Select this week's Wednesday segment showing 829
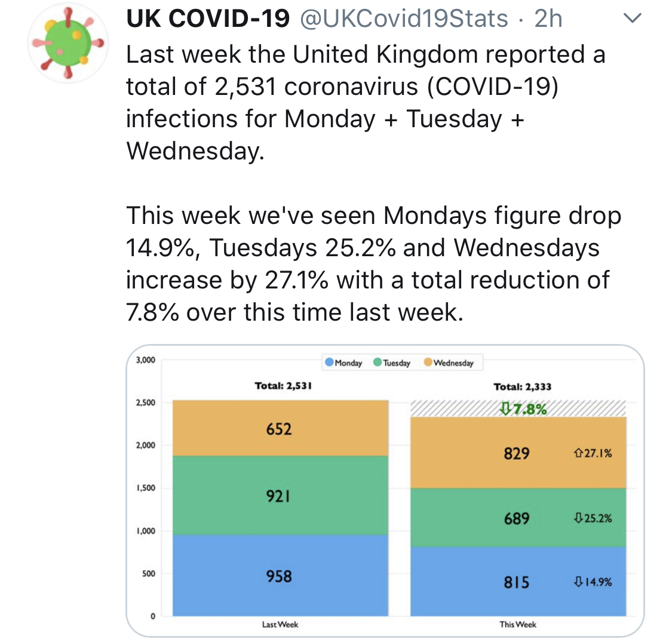 pos(517,453)
